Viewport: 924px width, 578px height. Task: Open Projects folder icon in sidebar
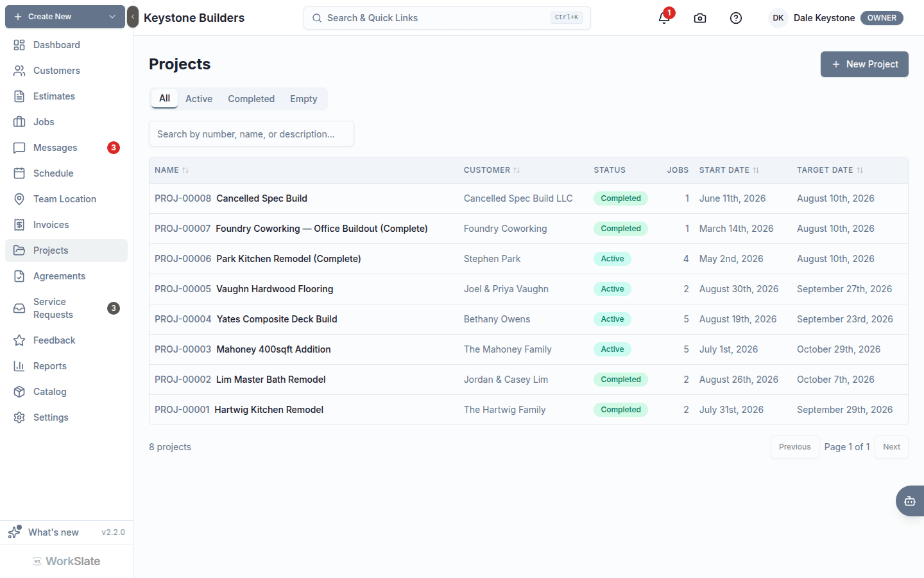tap(19, 250)
